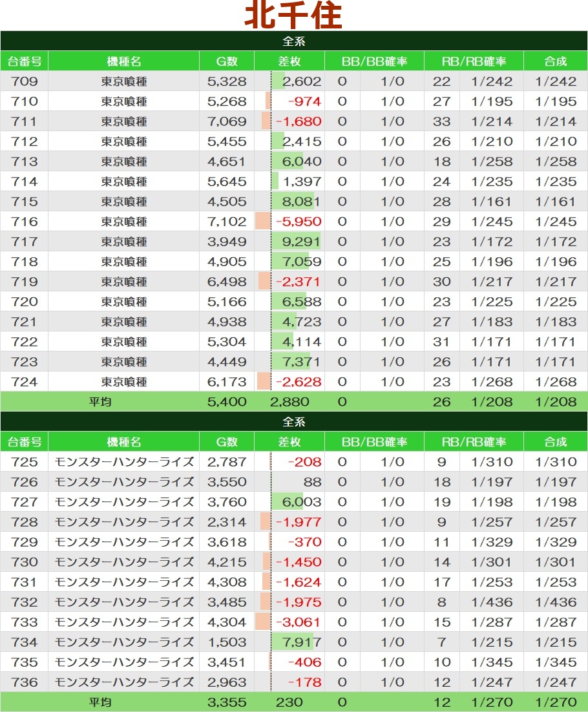588x712 pixels.
Task: Click the -3,061 difference value
Action: [x=299, y=622]
